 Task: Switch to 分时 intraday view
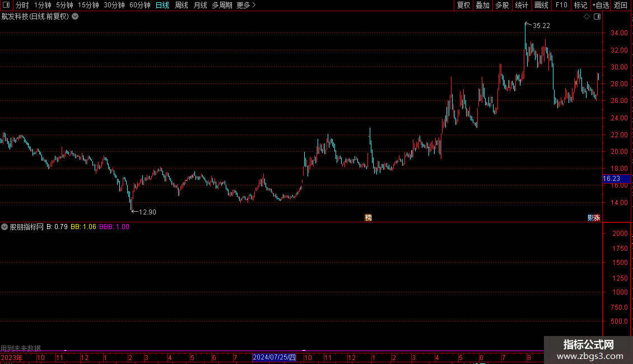click(22, 5)
